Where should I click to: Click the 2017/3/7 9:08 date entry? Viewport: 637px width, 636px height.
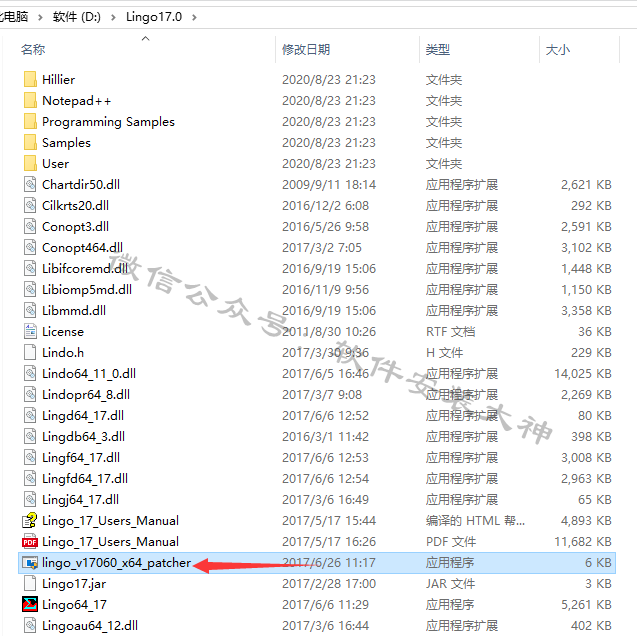point(322,395)
